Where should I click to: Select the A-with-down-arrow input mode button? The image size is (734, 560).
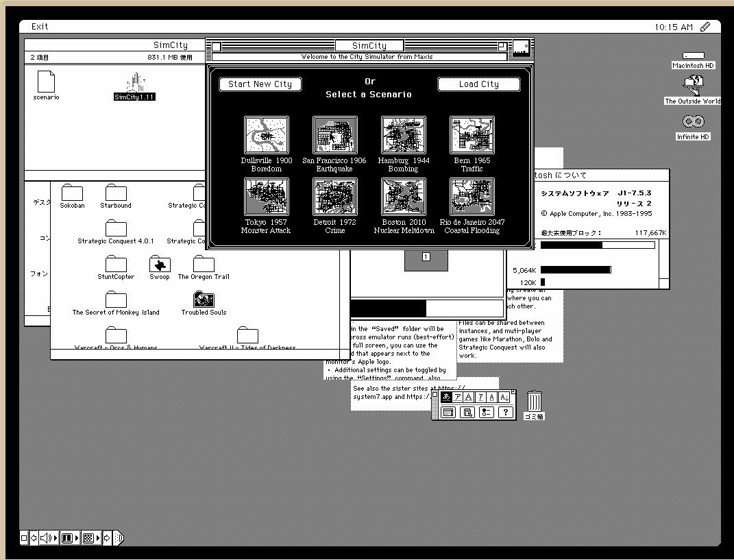click(x=504, y=397)
